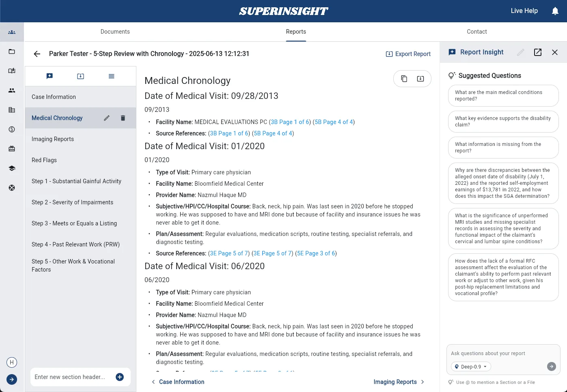Screen dimensions: 567x392
Task: Click the pencil icon next to Medical Chronology
Action: (x=106, y=118)
